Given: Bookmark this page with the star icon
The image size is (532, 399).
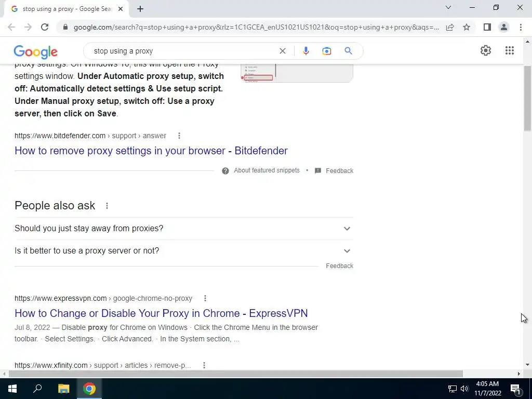Looking at the screenshot, I should tap(467, 27).
